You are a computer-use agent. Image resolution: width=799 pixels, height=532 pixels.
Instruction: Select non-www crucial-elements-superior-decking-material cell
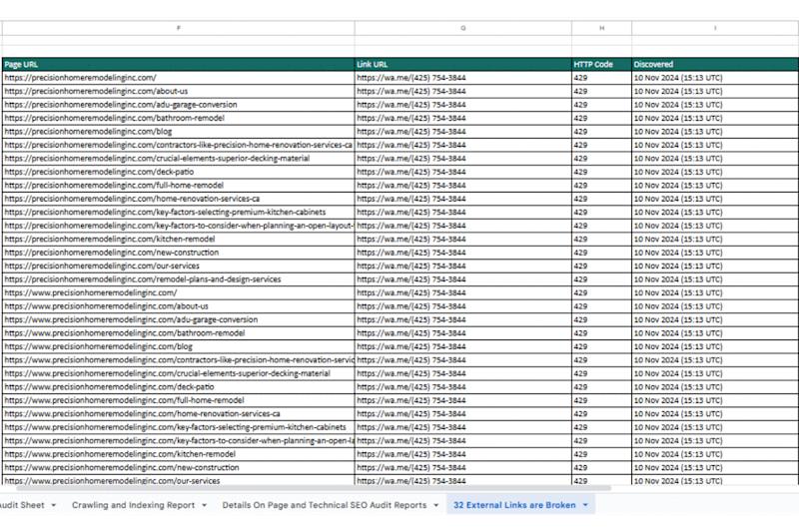(179, 159)
